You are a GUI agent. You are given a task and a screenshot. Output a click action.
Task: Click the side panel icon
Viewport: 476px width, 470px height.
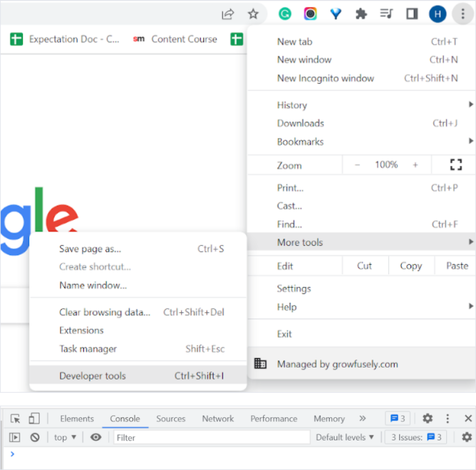click(x=412, y=14)
